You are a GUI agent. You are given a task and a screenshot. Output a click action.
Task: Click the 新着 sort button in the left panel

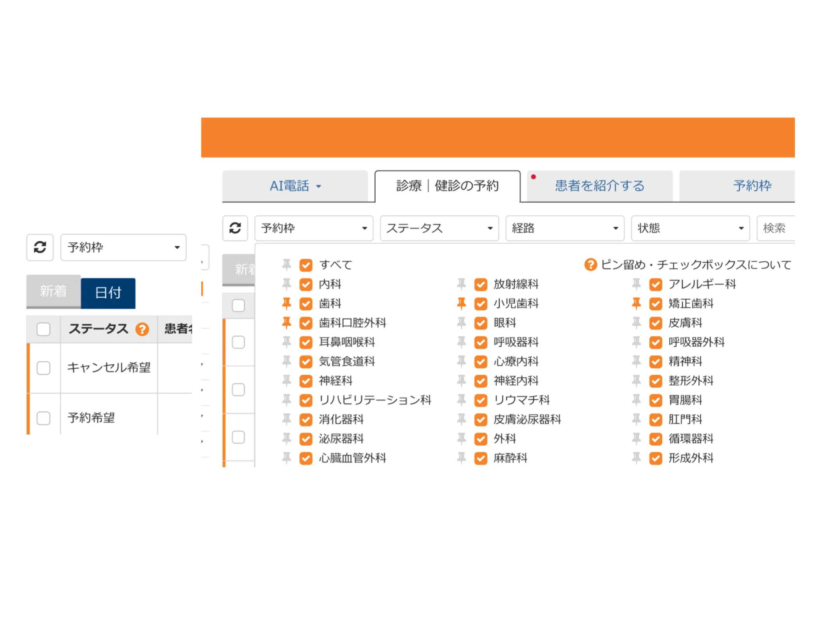(54, 291)
